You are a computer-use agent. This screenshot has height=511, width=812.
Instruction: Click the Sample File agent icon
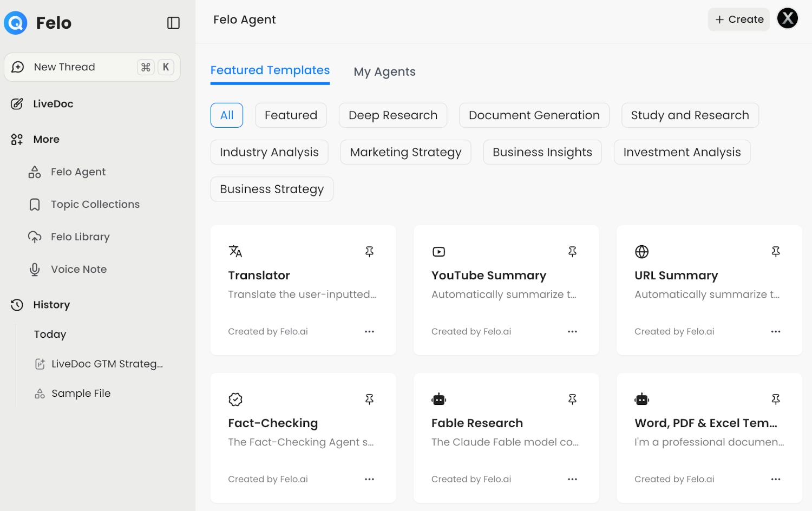pos(40,394)
